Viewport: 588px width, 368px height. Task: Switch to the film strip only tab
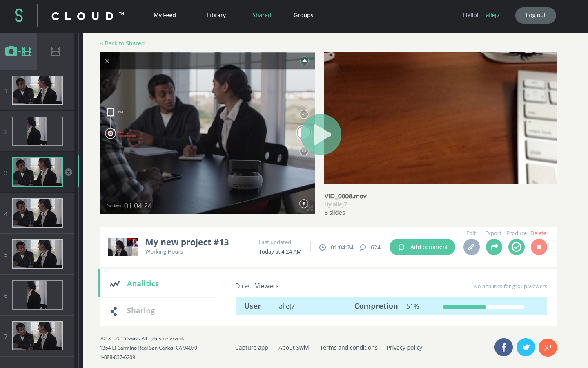click(56, 51)
